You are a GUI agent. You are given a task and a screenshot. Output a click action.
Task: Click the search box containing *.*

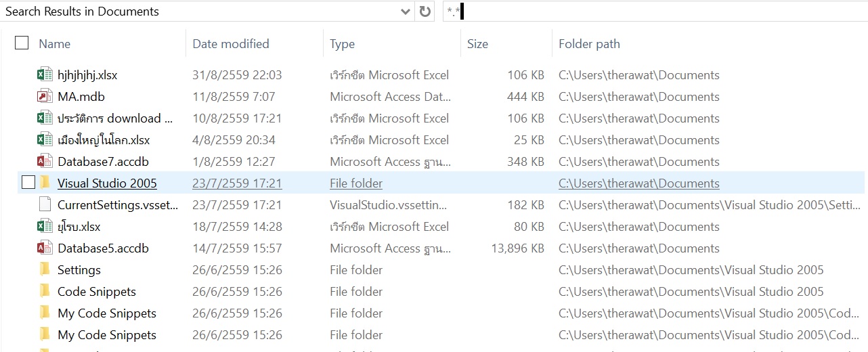pos(650,12)
